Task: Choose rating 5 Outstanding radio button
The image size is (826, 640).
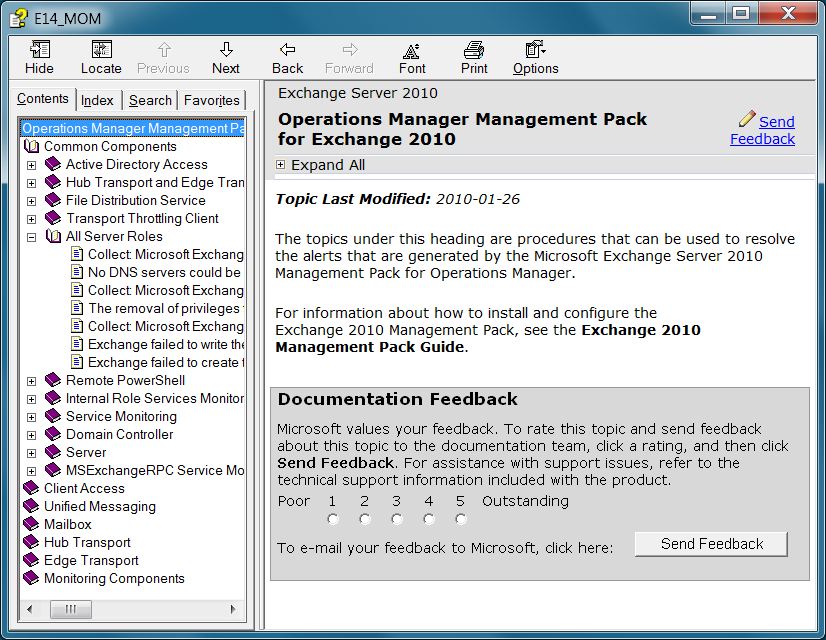Action: 461,519
